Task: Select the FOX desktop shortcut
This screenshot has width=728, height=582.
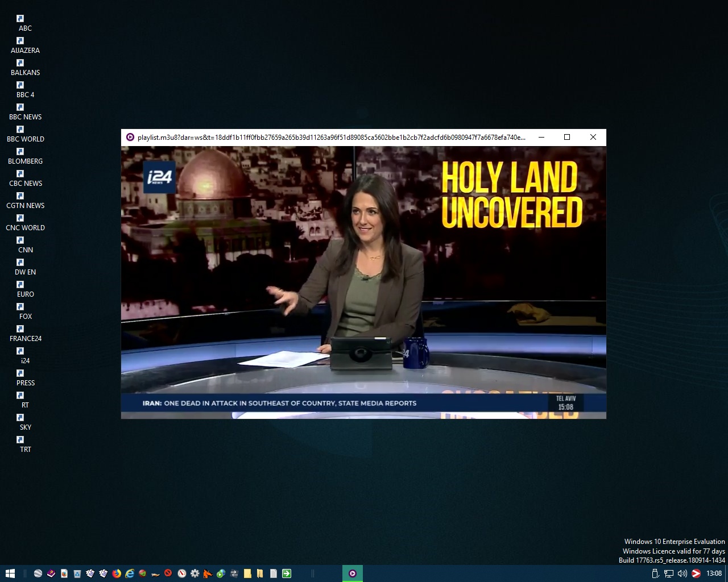Action: click(25, 311)
